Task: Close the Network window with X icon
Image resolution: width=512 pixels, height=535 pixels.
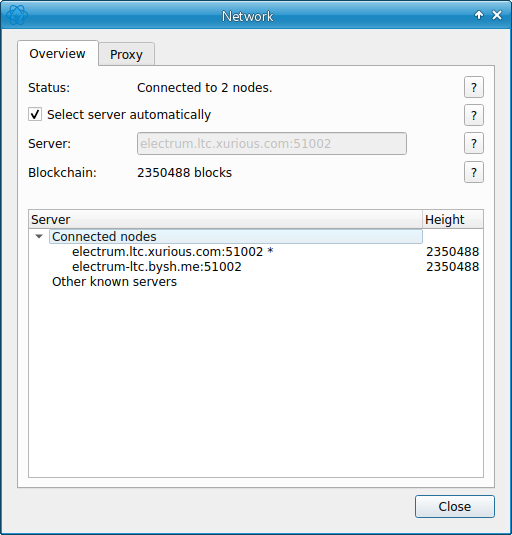Action: pos(497,15)
